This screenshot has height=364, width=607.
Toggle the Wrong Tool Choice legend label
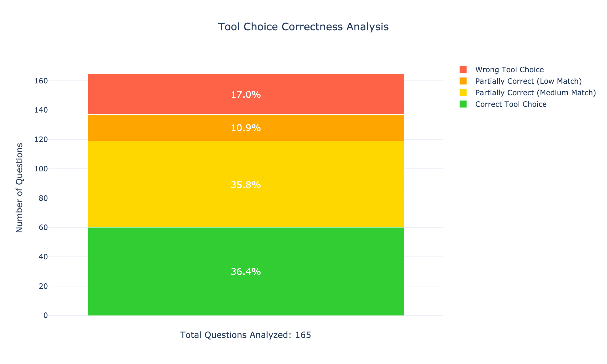pyautogui.click(x=509, y=69)
